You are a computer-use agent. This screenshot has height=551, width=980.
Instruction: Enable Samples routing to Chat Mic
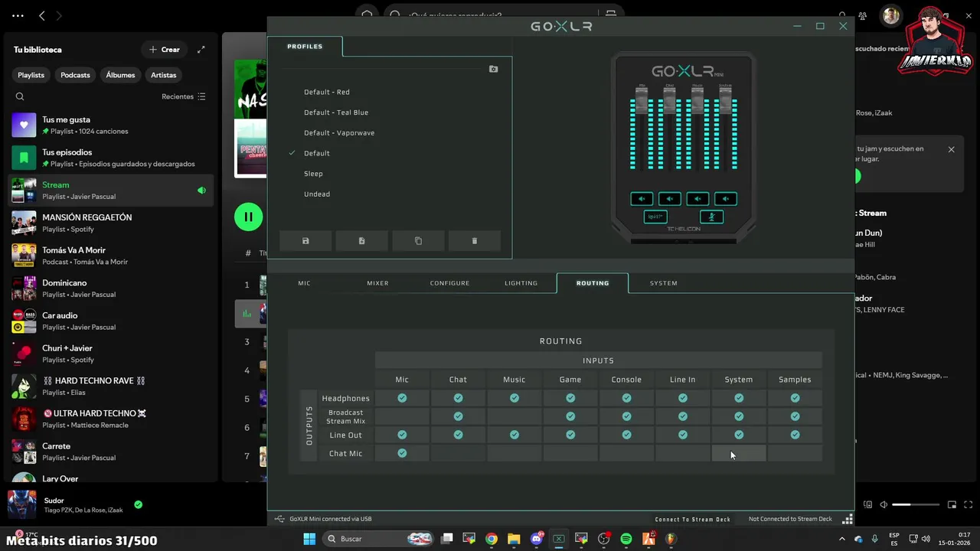click(795, 453)
